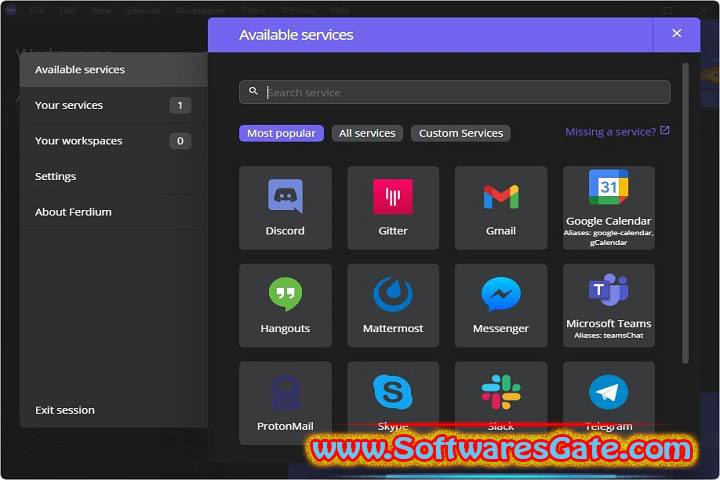Add the Mattermost service
720x480 pixels.
pyautogui.click(x=393, y=305)
